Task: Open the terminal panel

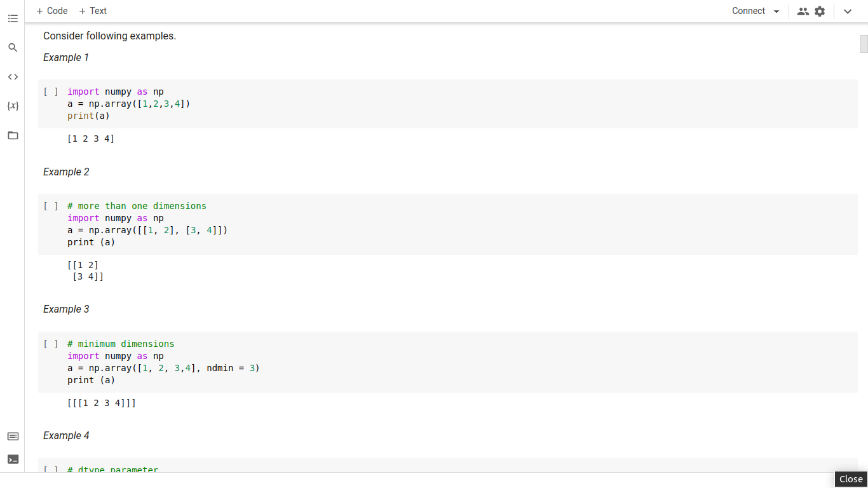Action: 13,459
